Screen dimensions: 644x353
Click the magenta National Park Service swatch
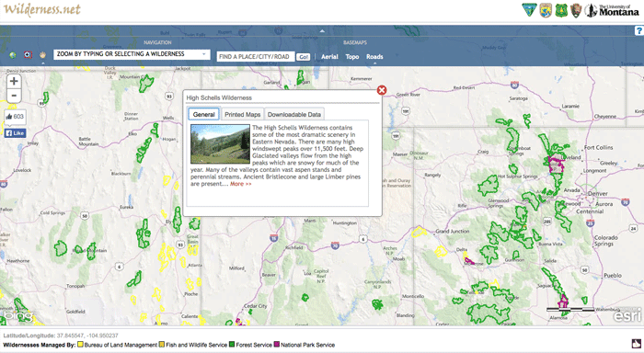(276, 345)
